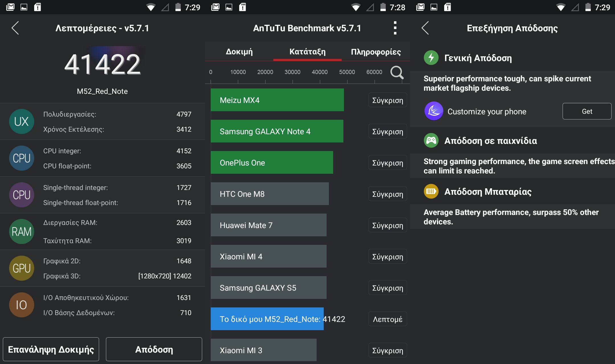
Task: Select the blue M52_Red_Note 41422 bar
Action: tap(267, 319)
